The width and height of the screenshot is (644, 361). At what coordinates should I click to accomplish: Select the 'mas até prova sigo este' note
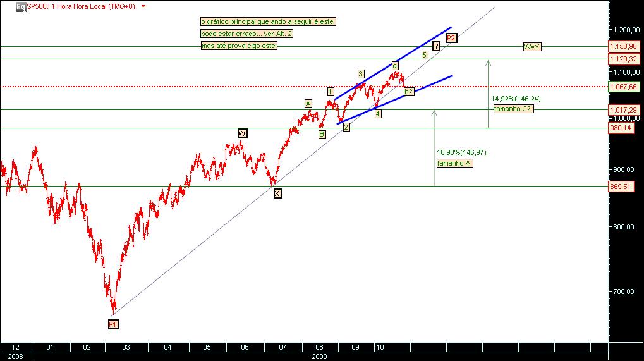239,46
